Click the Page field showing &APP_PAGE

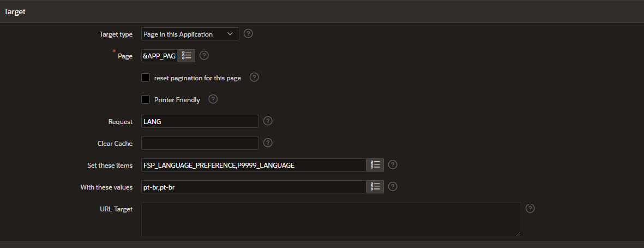pyautogui.click(x=159, y=56)
